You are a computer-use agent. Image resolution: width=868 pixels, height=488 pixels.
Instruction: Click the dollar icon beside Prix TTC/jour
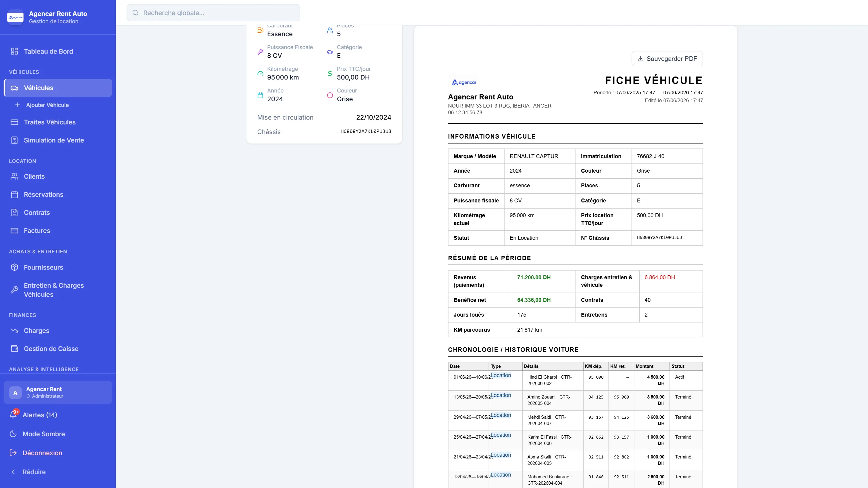[x=330, y=74]
